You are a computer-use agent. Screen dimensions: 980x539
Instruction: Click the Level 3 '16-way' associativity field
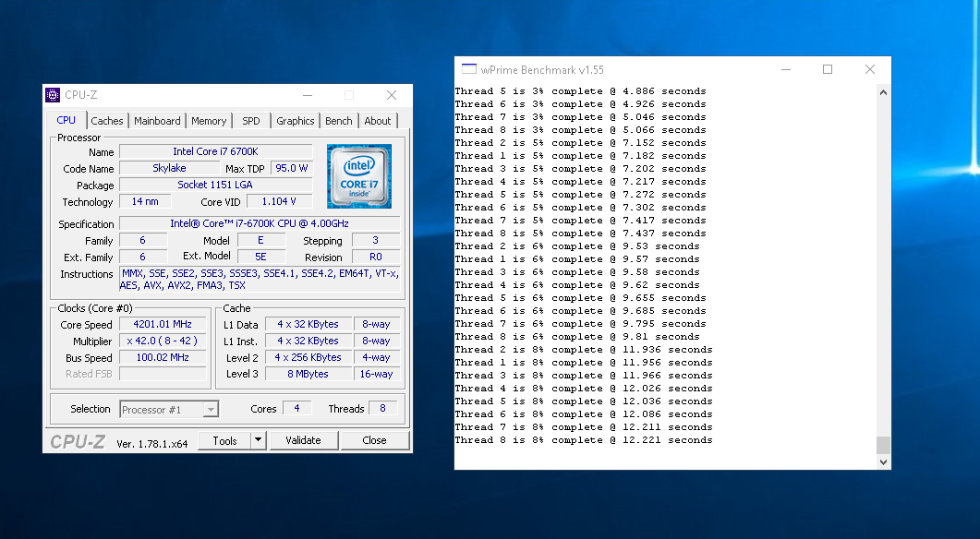[376, 374]
